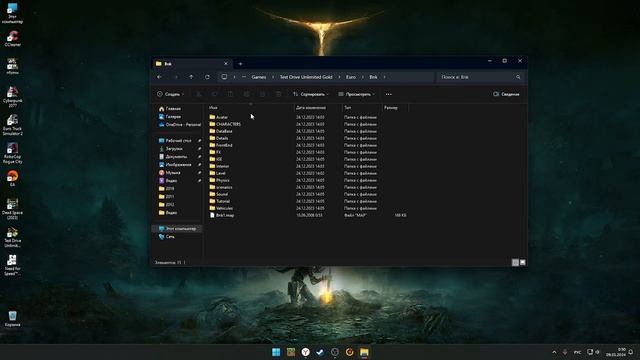
Task: Select Games in the address breadcrumb
Action: click(x=259, y=77)
